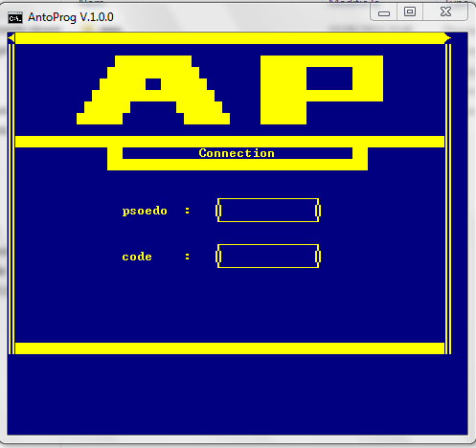Click the large pixel letter A logo
This screenshot has width=476, height=448.
coord(153,90)
